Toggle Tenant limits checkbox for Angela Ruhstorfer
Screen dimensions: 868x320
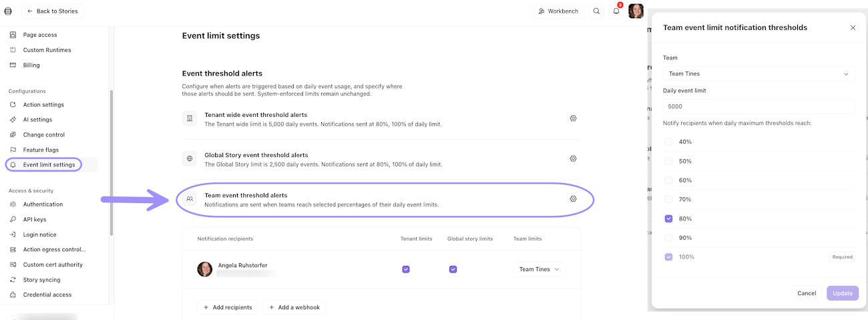(x=406, y=269)
